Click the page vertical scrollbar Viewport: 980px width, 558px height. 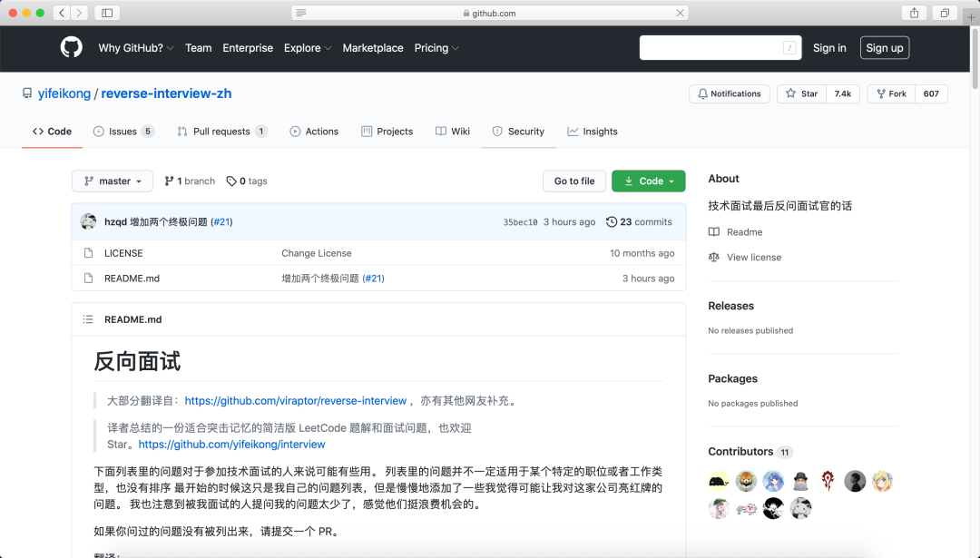[x=975, y=59]
